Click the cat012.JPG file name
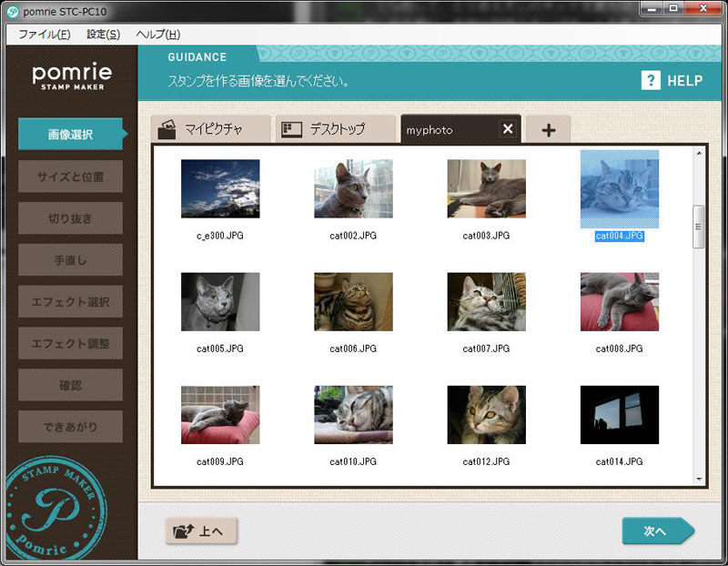728x566 pixels. pyautogui.click(x=486, y=461)
